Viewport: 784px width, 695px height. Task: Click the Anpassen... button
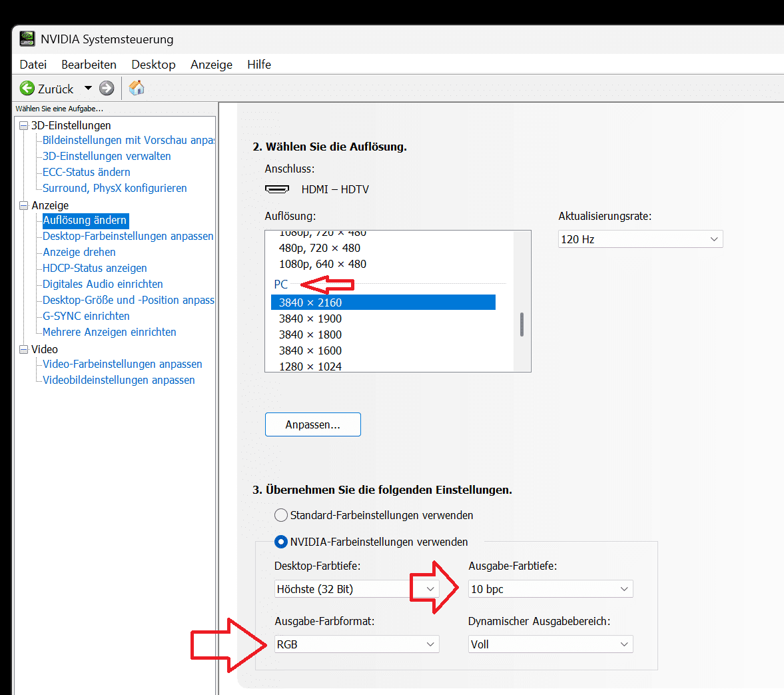tap(313, 424)
